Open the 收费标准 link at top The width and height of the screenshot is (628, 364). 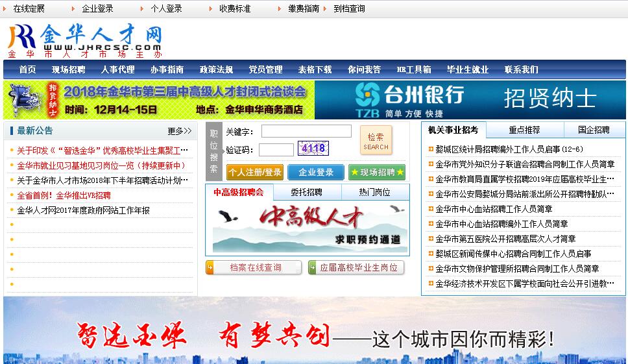[x=234, y=8]
